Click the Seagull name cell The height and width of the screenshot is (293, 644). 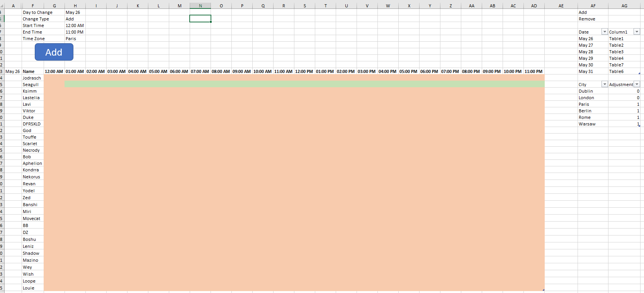33,85
